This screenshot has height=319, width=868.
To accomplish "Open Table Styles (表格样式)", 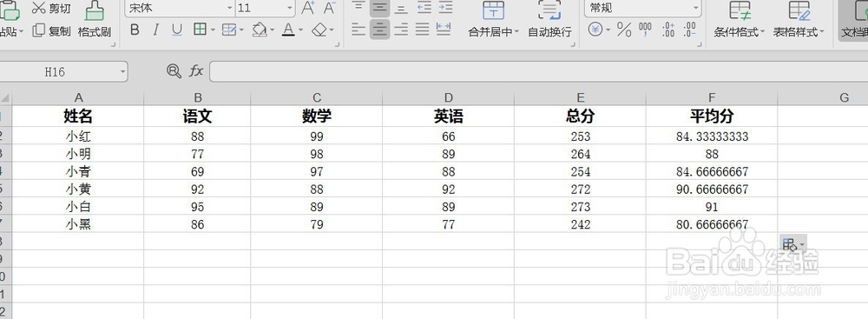I will coord(799,19).
